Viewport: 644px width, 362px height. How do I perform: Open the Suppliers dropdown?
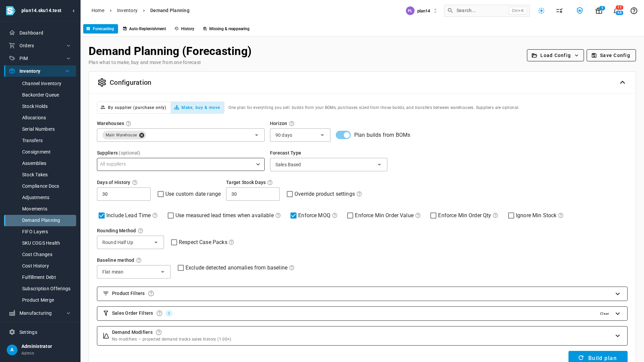(x=180, y=164)
